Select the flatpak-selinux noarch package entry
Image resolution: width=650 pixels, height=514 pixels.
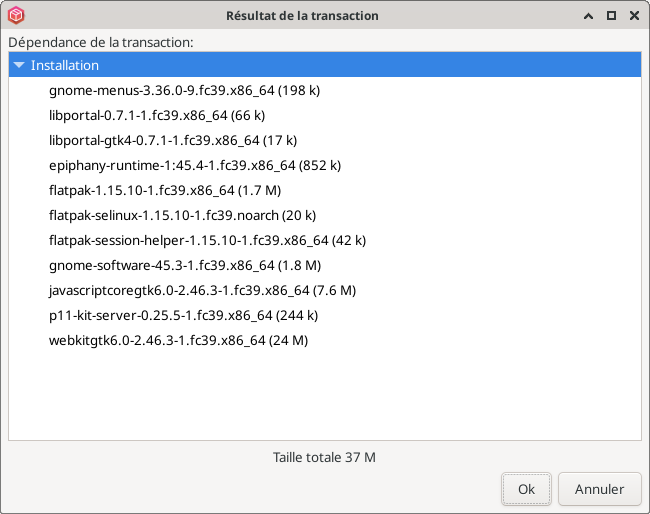(x=182, y=216)
